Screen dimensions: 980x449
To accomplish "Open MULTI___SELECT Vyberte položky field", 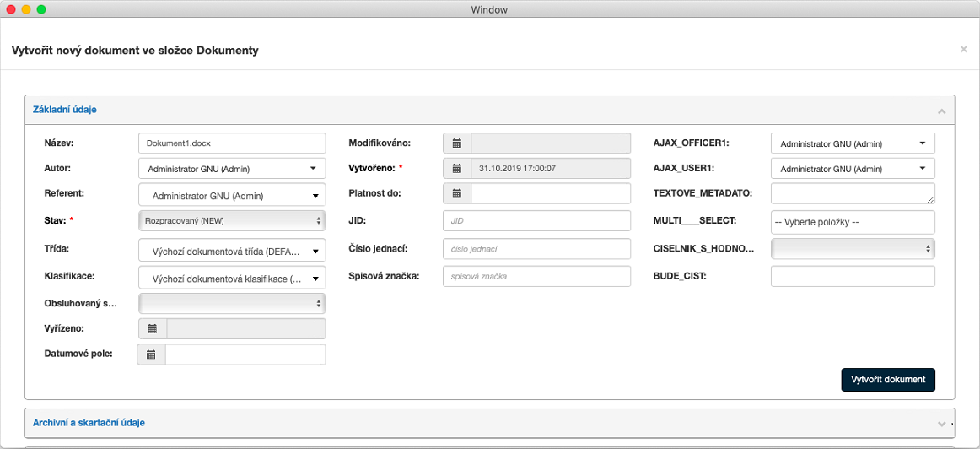I will coord(853,222).
